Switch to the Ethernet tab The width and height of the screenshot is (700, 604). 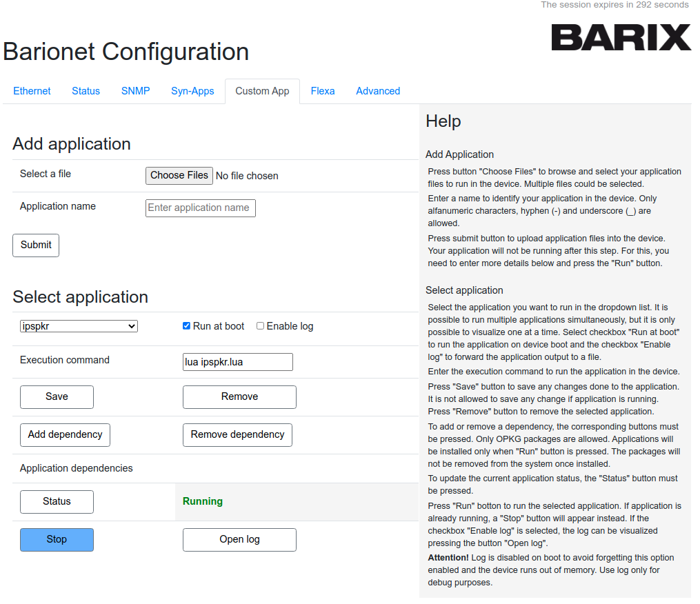32,91
